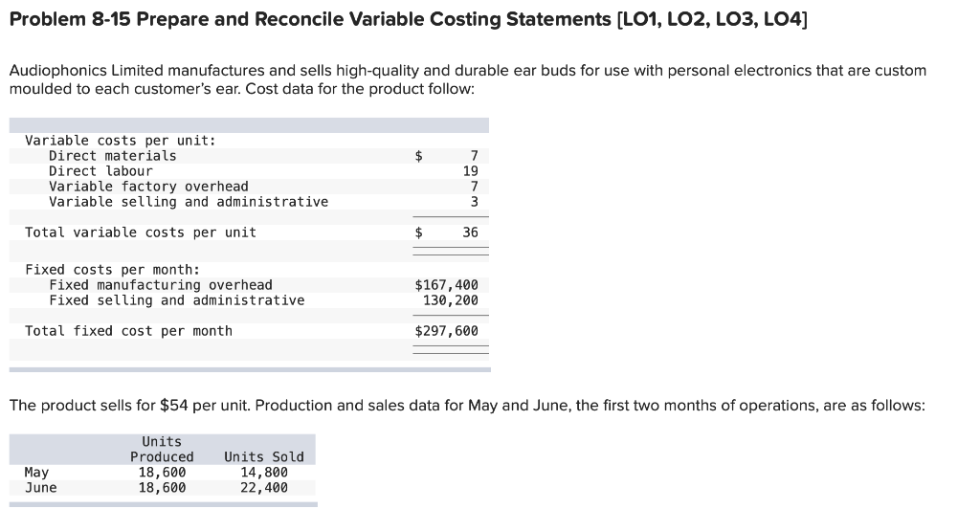Image resolution: width=980 pixels, height=531 pixels.
Task: Select 'Variable selling and administrative' label
Action: (189, 202)
